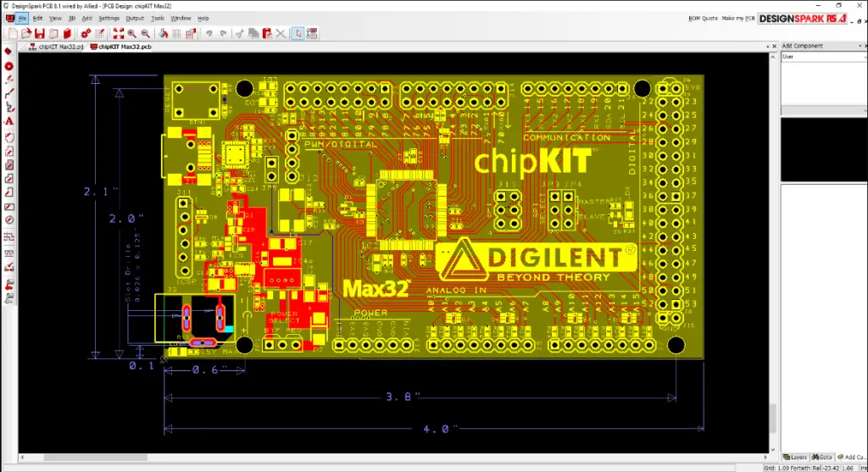Open the Tools menu

pyautogui.click(x=157, y=19)
